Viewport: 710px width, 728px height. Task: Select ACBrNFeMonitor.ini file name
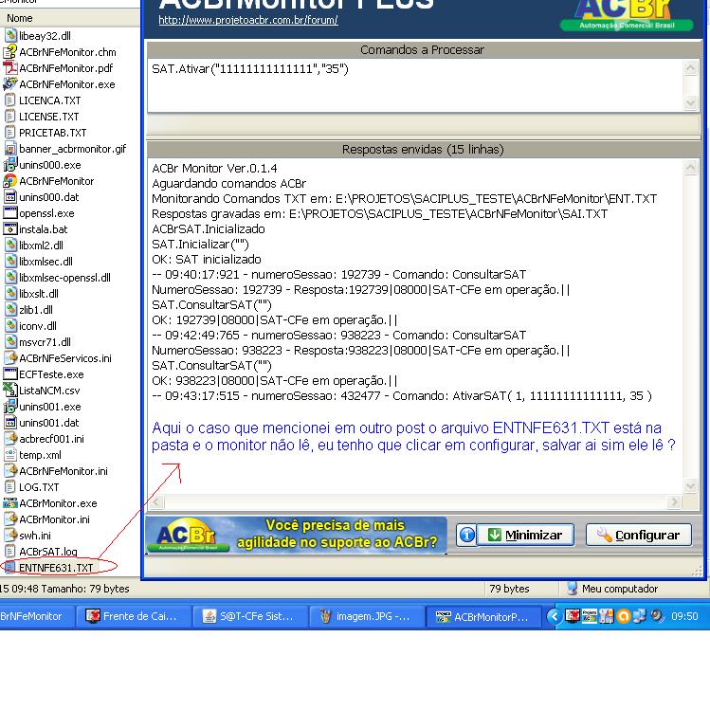[64, 471]
